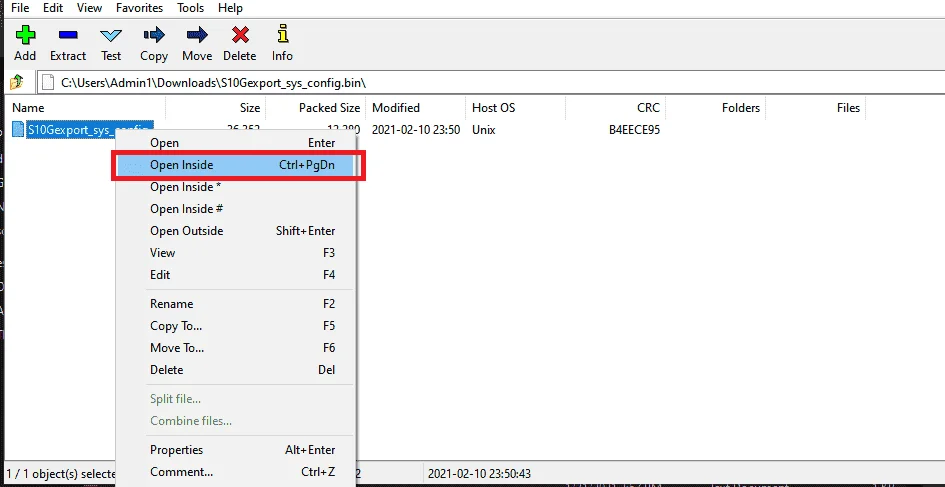Choose Open Inside # option

(x=235, y=209)
